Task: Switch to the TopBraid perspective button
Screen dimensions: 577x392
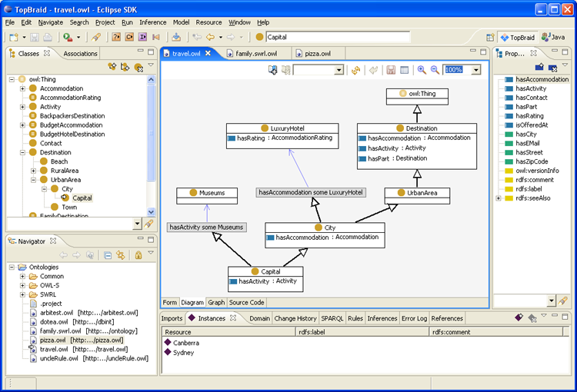Action: click(518, 38)
